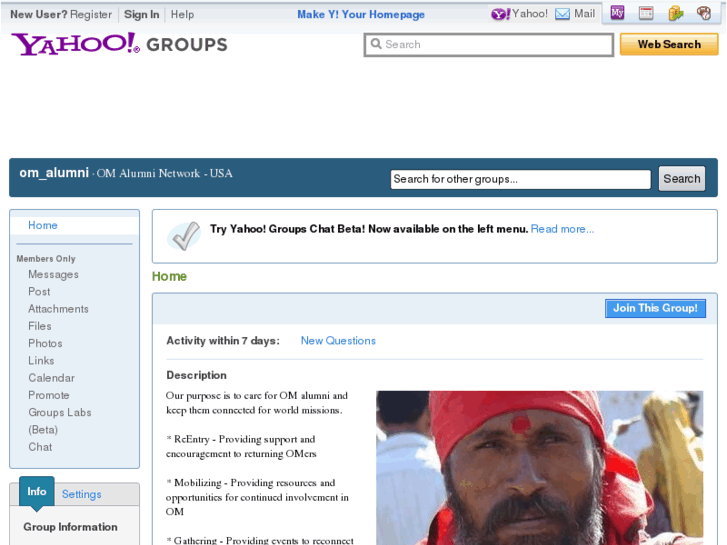The height and width of the screenshot is (545, 727).
Task: Switch to the Settings tab
Action: point(82,494)
